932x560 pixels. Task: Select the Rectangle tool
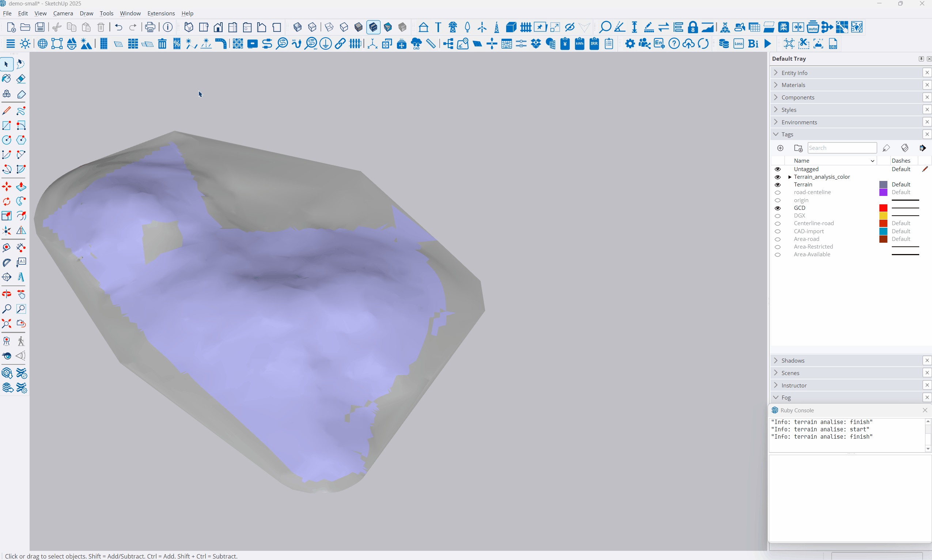pos(7,126)
